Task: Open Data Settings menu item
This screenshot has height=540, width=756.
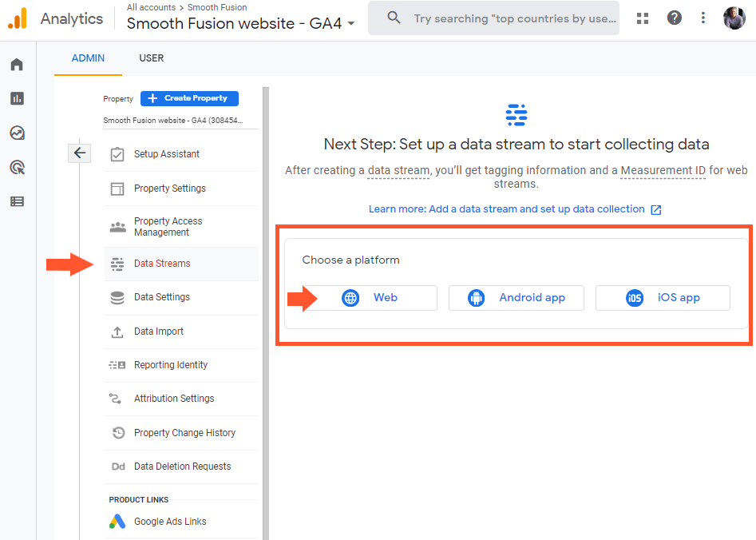Action: [181, 297]
